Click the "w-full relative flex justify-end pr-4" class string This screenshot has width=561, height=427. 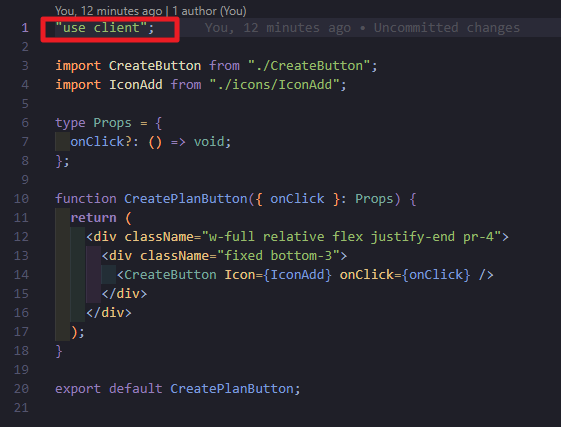[351, 237]
